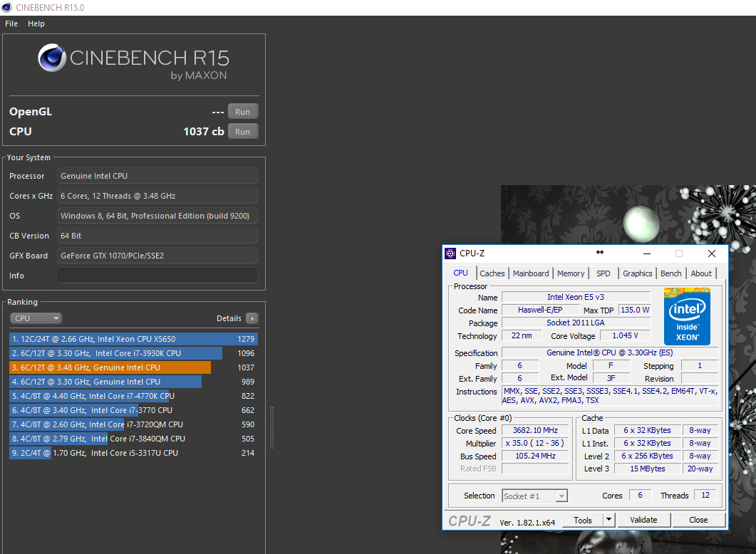756x554 pixels.
Task: Select the Core i7-3930K ranking entry
Action: point(133,353)
